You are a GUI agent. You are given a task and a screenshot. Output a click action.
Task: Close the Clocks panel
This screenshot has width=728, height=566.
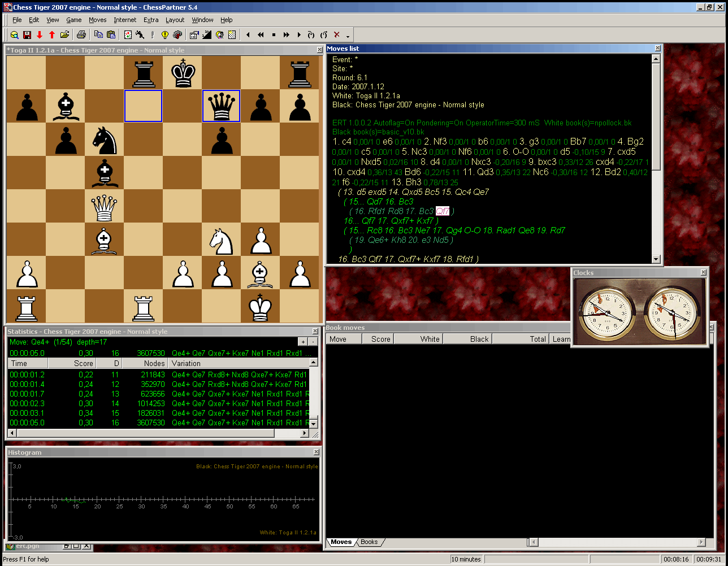pyautogui.click(x=703, y=273)
